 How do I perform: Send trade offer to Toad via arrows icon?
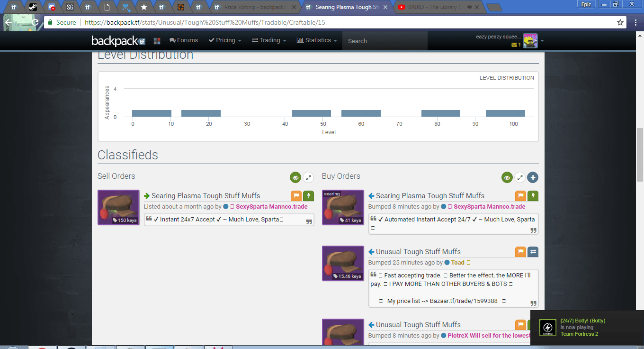coord(533,252)
